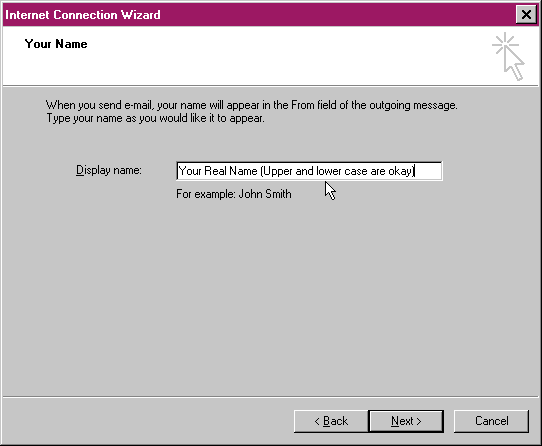The image size is (542, 446).
Task: Click the "When you send e-mail" instruction line
Action: [252, 105]
